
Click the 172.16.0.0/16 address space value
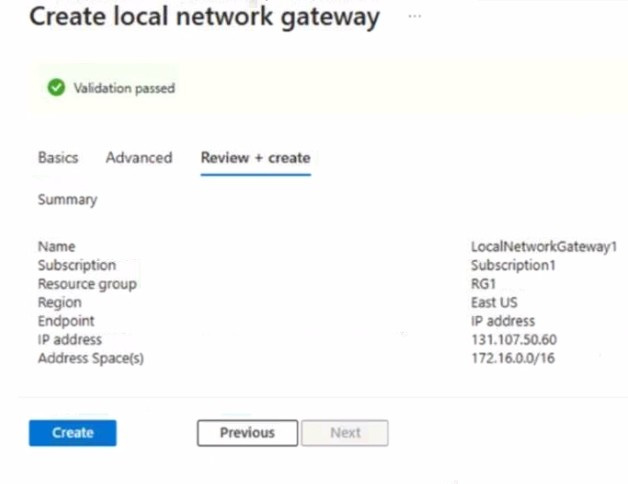513,358
